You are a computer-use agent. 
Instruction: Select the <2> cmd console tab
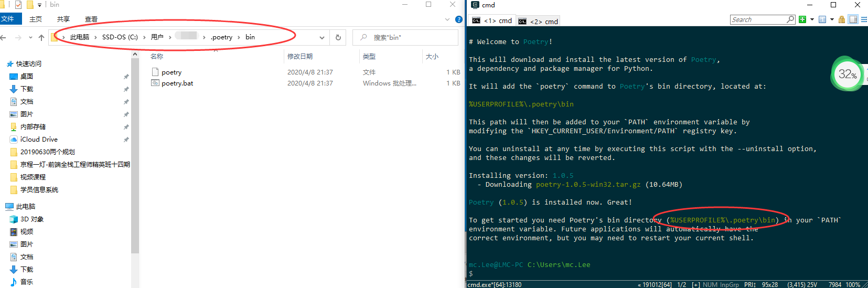538,21
